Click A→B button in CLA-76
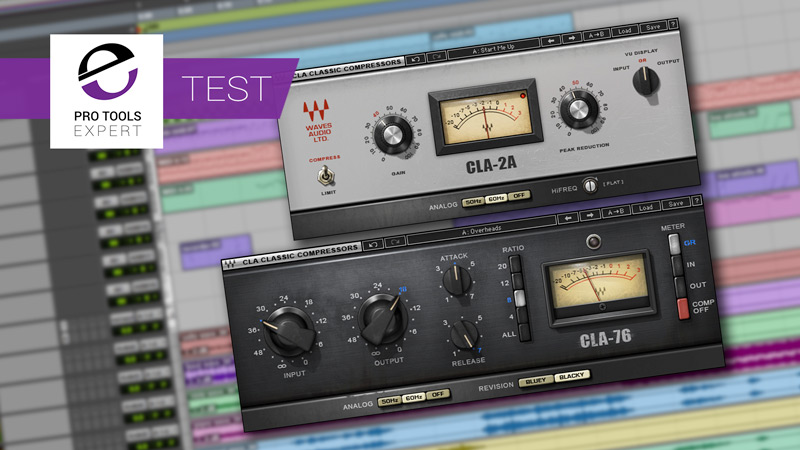This screenshot has height=450, width=800. pos(615,212)
